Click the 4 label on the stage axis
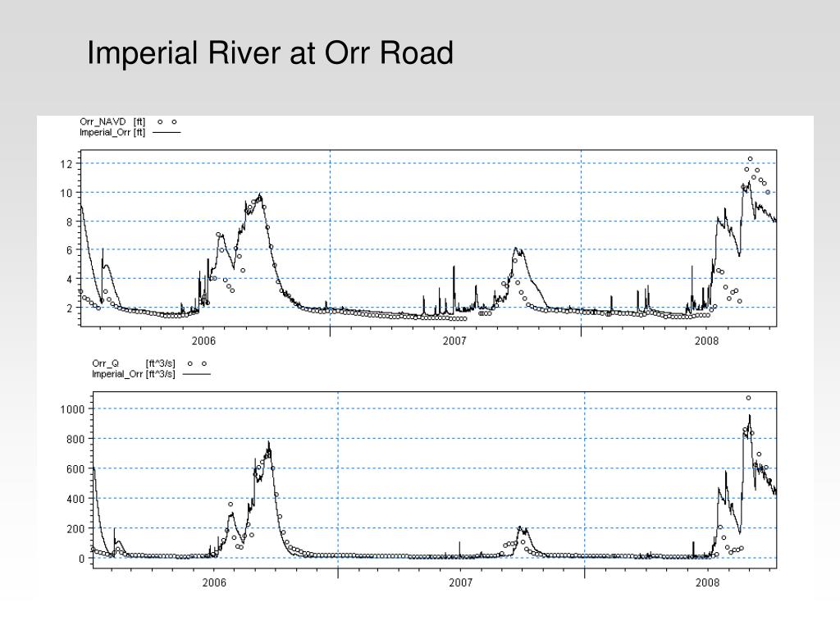The image size is (840, 630). tap(69, 279)
